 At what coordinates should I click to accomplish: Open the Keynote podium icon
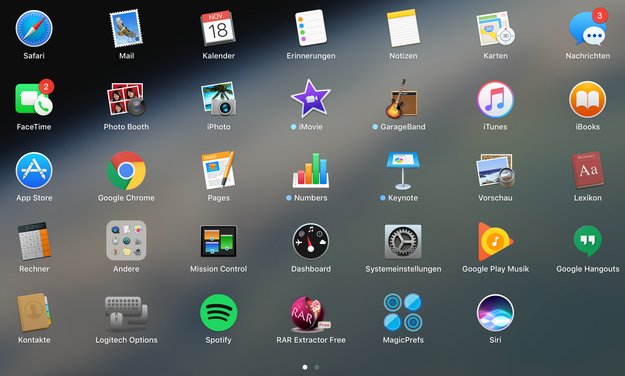pyautogui.click(x=403, y=171)
